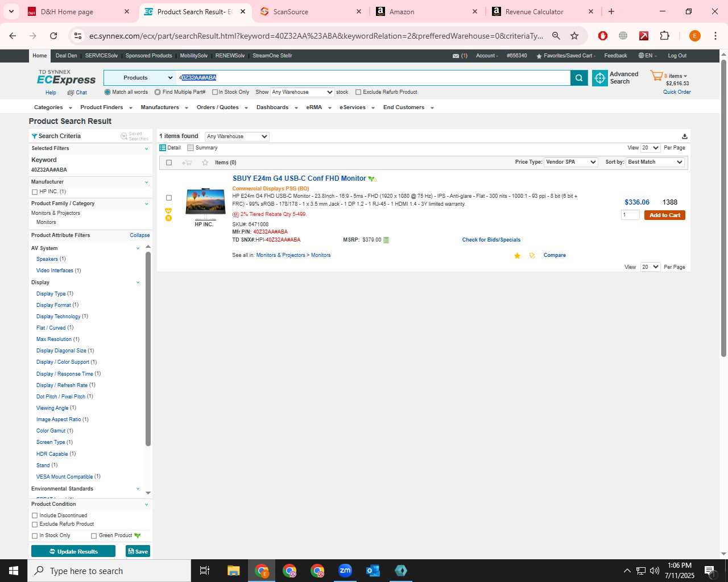Check Include Discontinued
The image size is (728, 582).
pos(35,516)
